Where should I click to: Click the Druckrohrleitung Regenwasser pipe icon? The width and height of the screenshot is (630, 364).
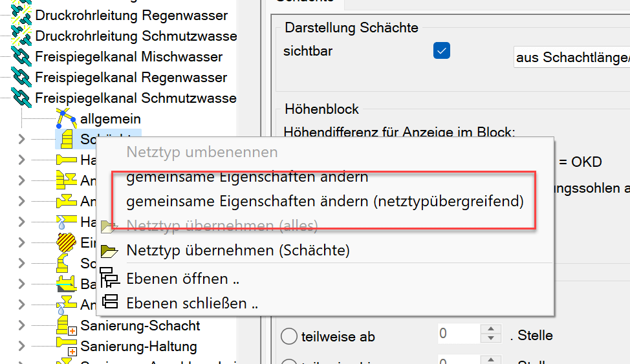22,16
